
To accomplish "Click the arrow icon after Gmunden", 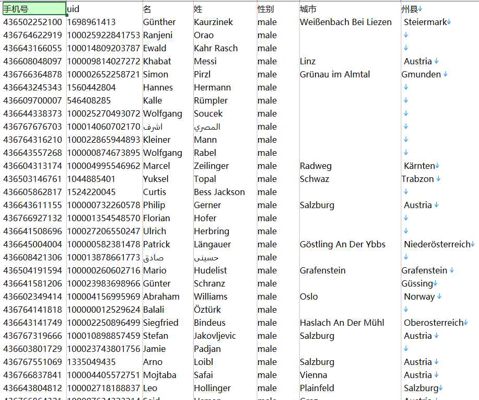I will 445,74.
